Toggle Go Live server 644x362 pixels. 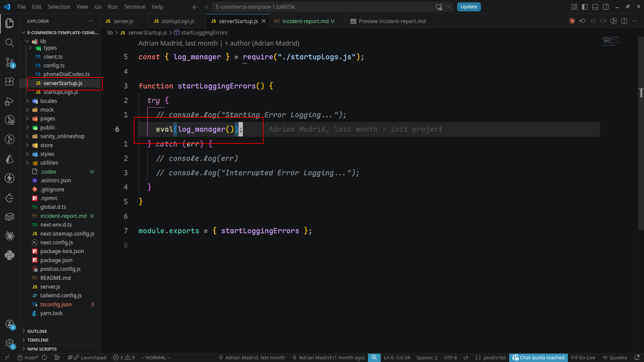coord(583,358)
